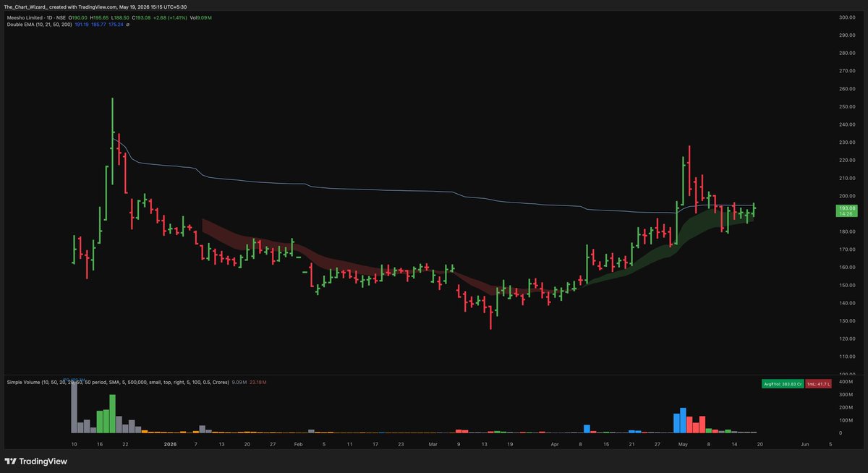
Task: Click the EMA value 175.24
Action: (116, 25)
